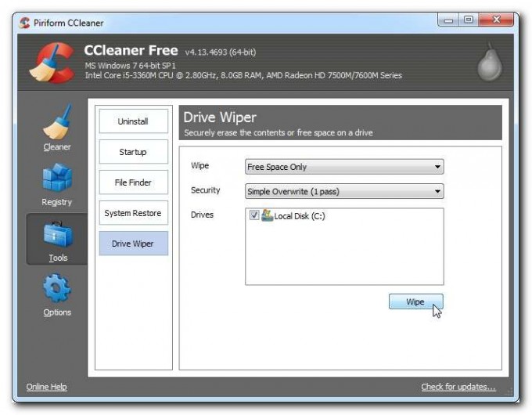Open the Online Help link
This screenshot has height=415, width=532.
(46, 387)
